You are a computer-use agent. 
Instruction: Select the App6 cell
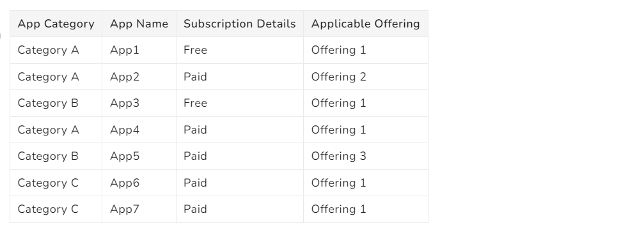(x=139, y=183)
